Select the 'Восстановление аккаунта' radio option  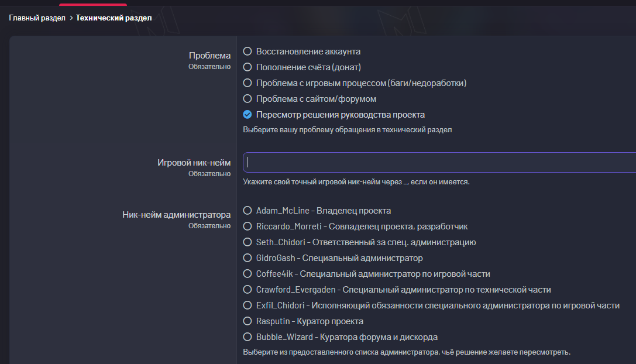[247, 51]
